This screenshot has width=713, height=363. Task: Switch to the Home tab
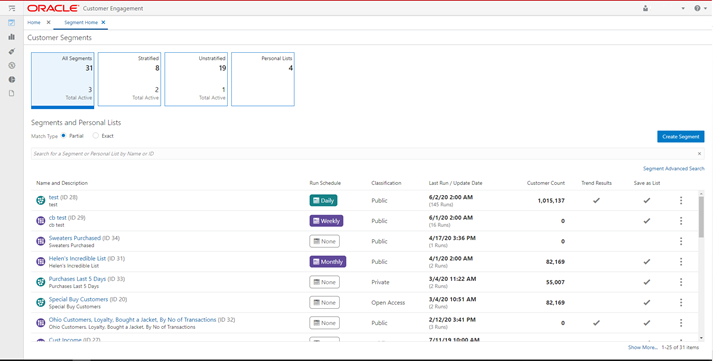click(x=34, y=22)
